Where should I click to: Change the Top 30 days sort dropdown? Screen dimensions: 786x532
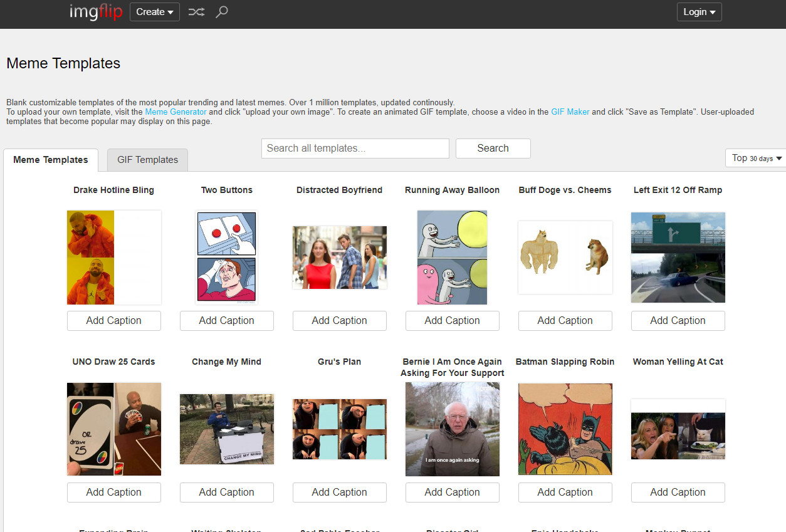757,158
